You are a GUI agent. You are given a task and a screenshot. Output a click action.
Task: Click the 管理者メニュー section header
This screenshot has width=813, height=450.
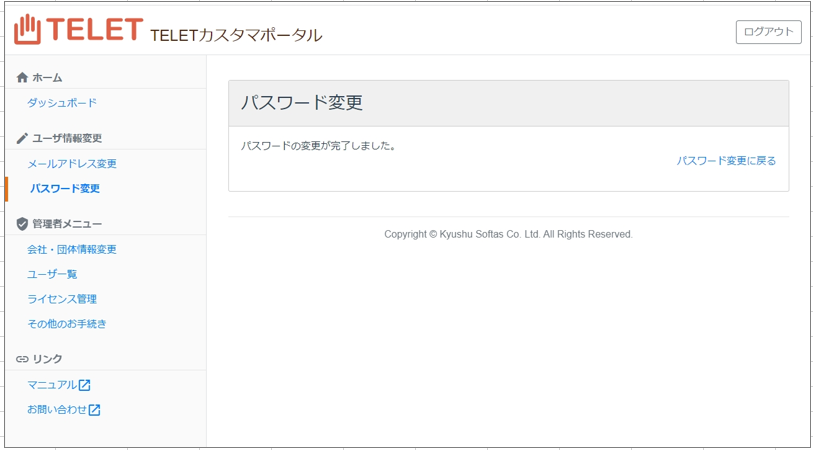(67, 224)
